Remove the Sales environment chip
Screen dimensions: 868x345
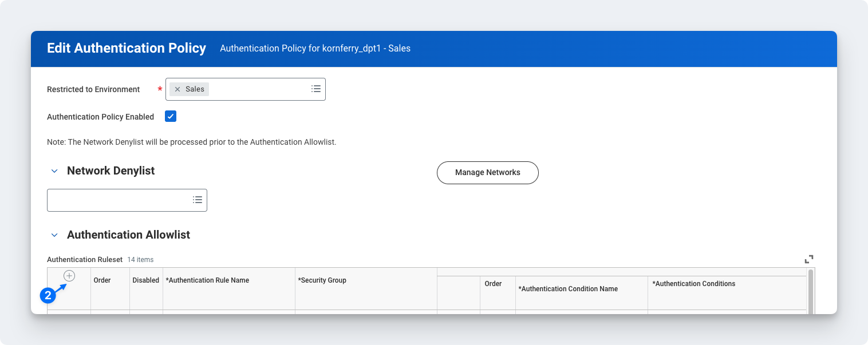click(177, 89)
